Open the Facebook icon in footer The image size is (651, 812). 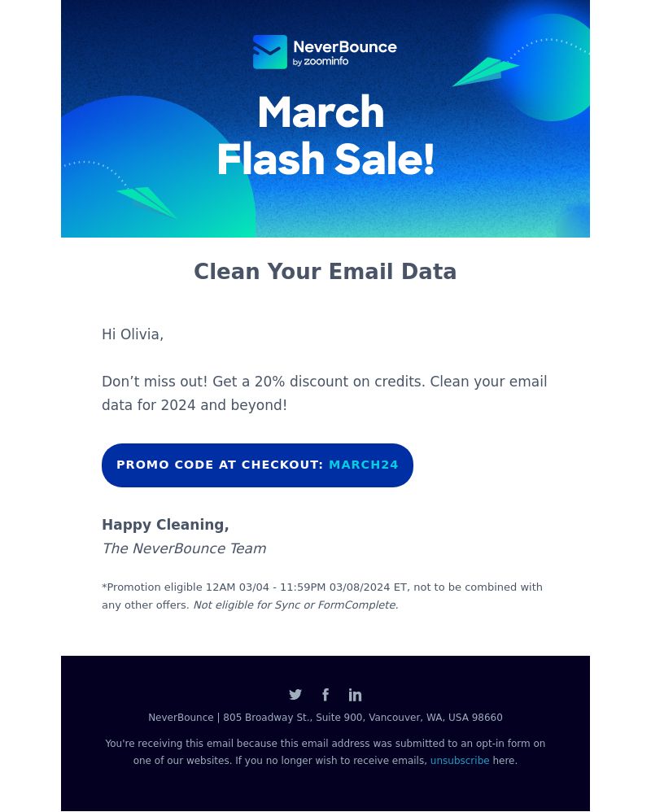pos(325,695)
